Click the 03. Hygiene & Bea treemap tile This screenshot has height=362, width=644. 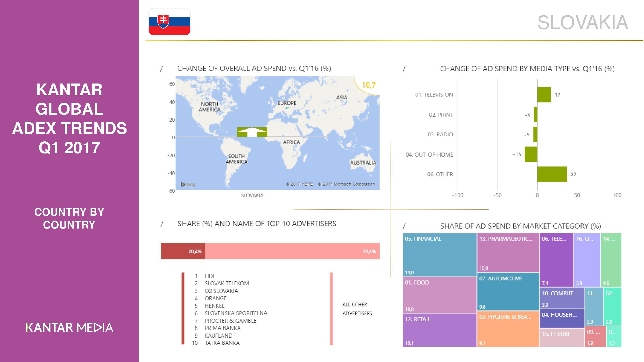click(x=508, y=329)
